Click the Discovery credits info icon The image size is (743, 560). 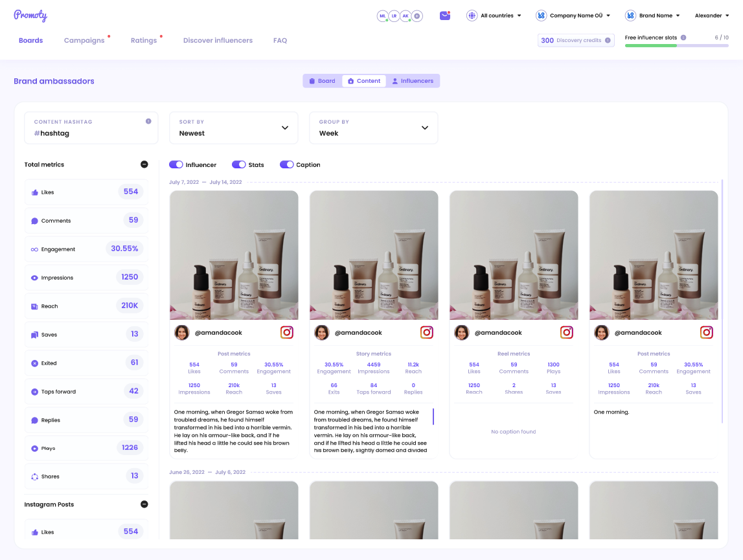click(x=608, y=40)
